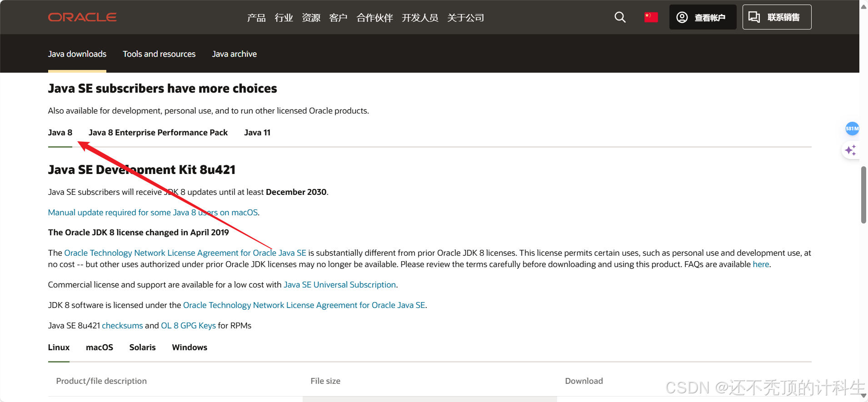Viewport: 868px width, 402px height.
Task: Open the search magnifier icon
Action: [x=620, y=17]
